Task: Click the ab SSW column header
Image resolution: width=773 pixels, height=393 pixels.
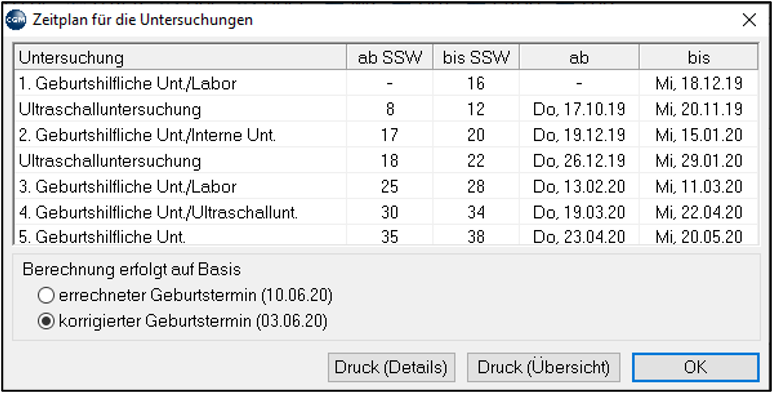Action: 389,58
